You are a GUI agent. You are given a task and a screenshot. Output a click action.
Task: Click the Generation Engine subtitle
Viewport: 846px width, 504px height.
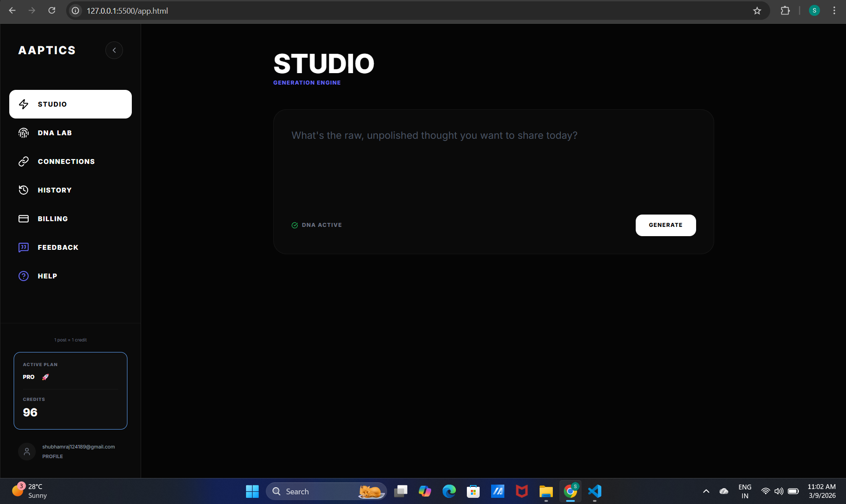point(307,82)
